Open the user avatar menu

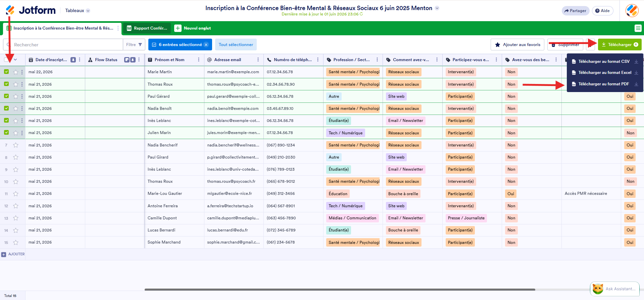click(632, 11)
